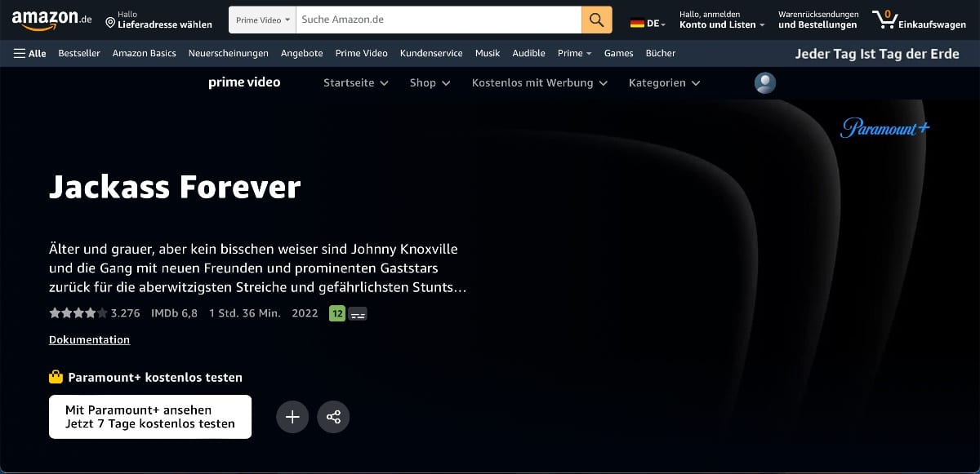Open Warenrücksendungen und Bestellungen
This screenshot has width=980, height=474.
click(x=818, y=20)
